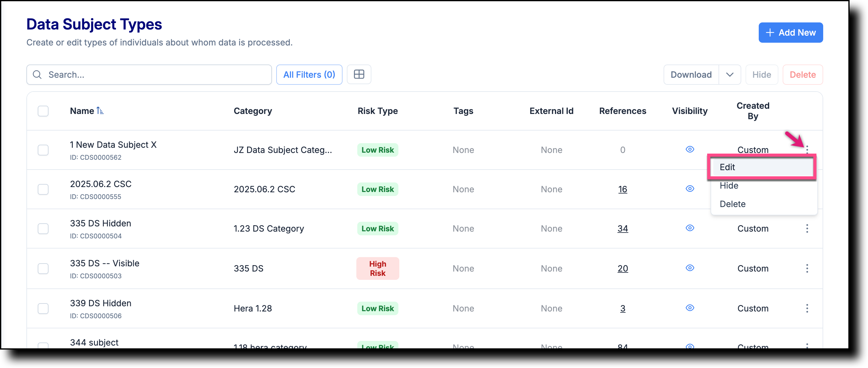Check the box for 2025.06.2 CSC row
Viewport: 868px width, 368px height.
tap(43, 189)
